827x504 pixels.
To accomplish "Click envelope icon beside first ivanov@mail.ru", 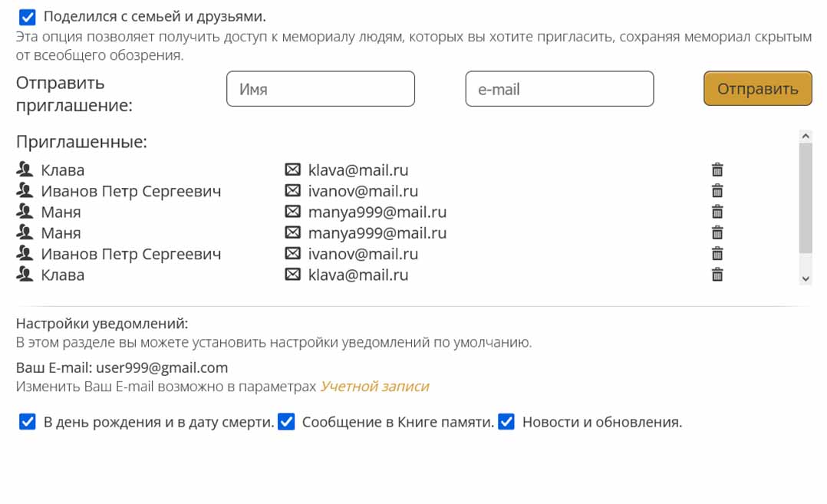I will point(292,191).
